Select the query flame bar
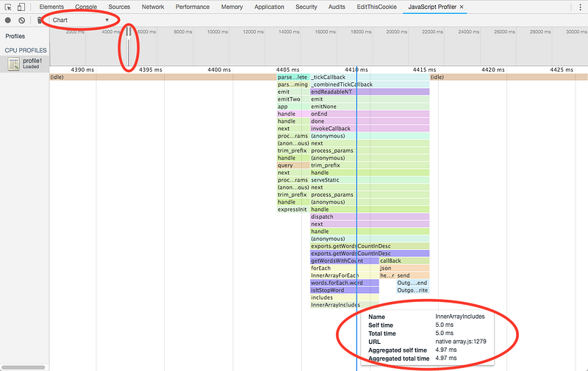This screenshot has width=588, height=371. [x=293, y=165]
